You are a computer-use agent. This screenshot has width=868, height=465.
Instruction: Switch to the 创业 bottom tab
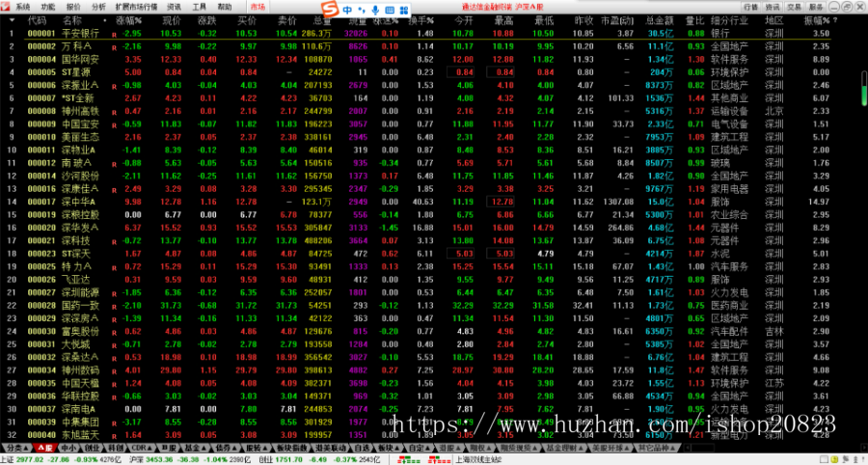(x=92, y=448)
